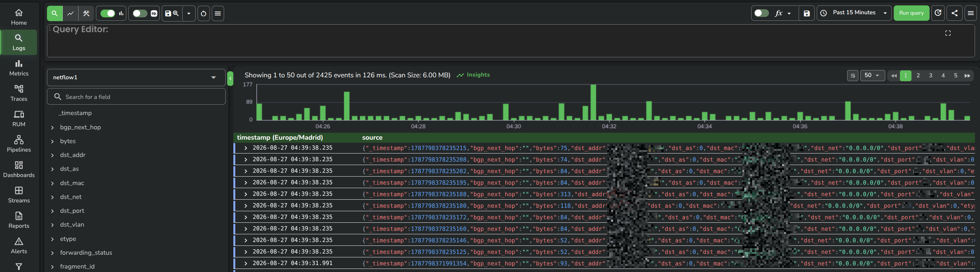This screenshot has height=272, width=980.
Task: Go to results page 3
Action: tap(931, 75)
